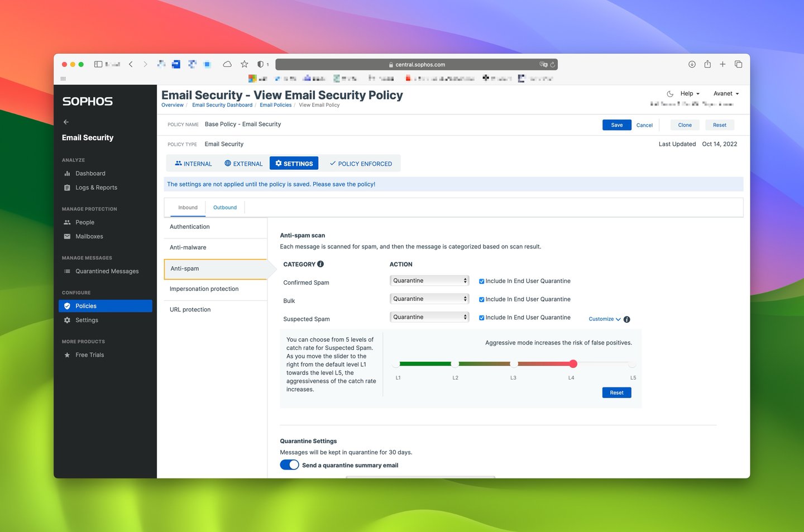
Task: Click Cancel next to Save
Action: coord(644,126)
